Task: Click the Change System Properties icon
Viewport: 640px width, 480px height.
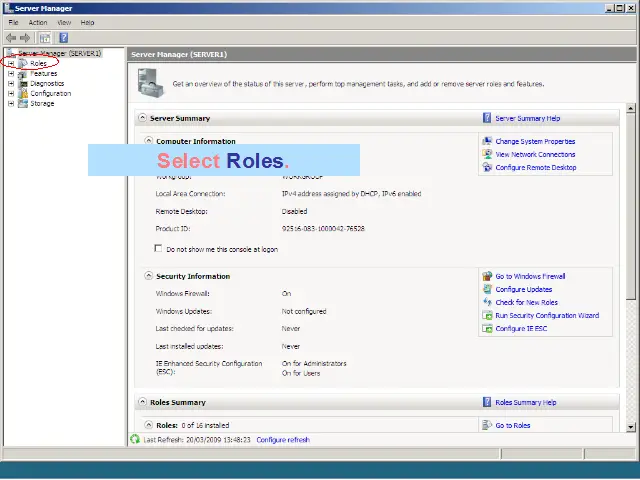Action: click(487, 141)
